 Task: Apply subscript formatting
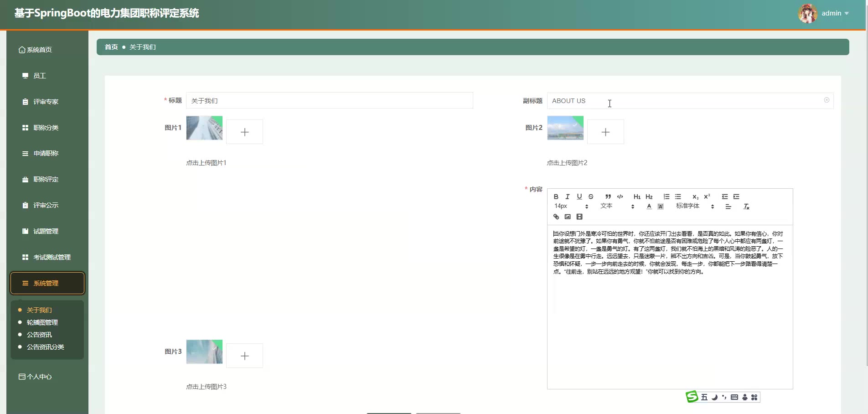tap(695, 197)
